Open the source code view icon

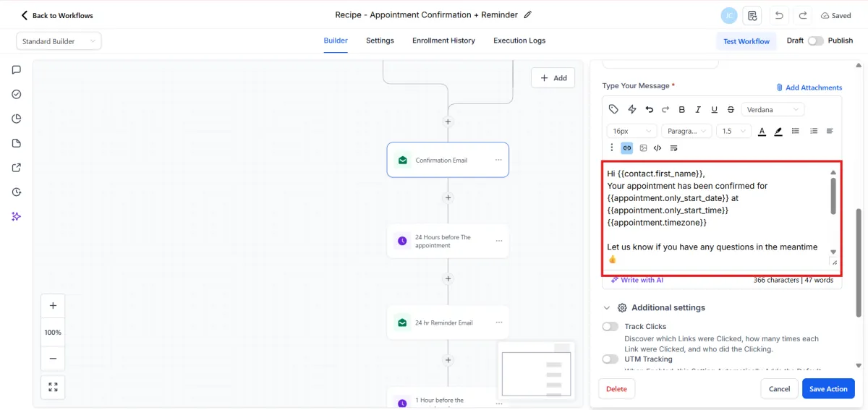(658, 148)
